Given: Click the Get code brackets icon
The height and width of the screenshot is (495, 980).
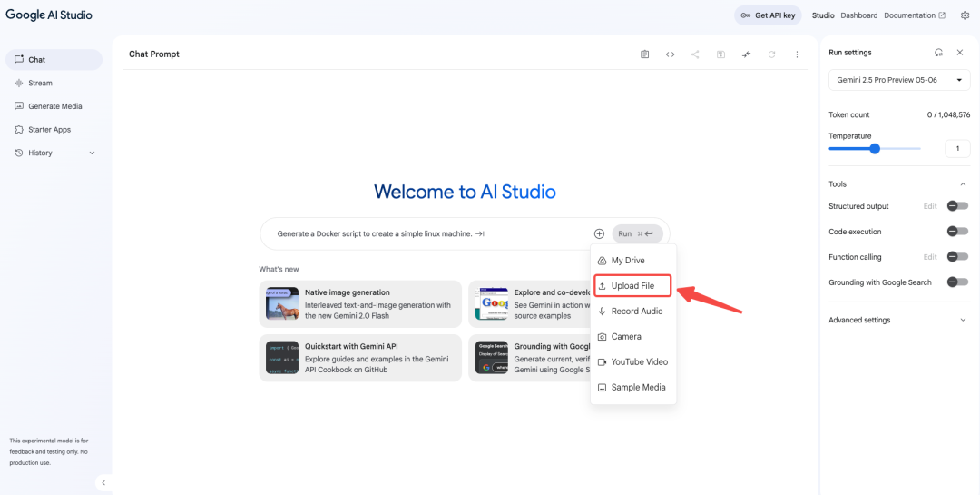Looking at the screenshot, I should point(670,54).
